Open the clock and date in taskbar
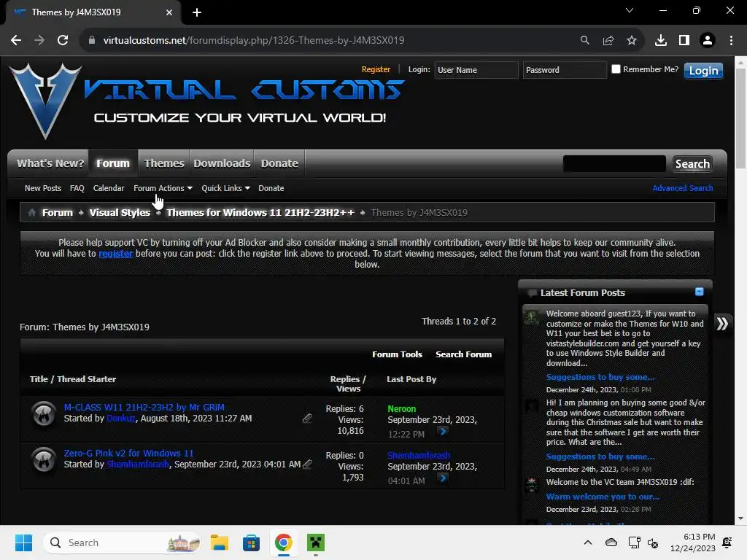 [693, 542]
